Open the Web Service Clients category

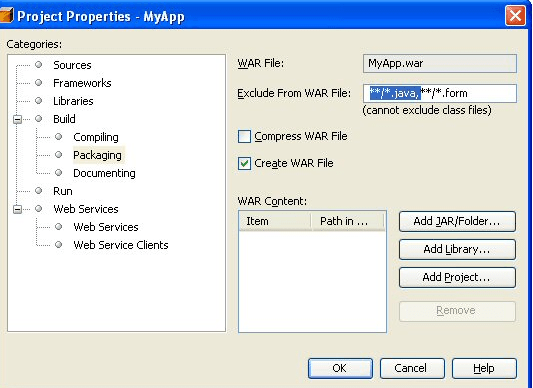tap(121, 245)
